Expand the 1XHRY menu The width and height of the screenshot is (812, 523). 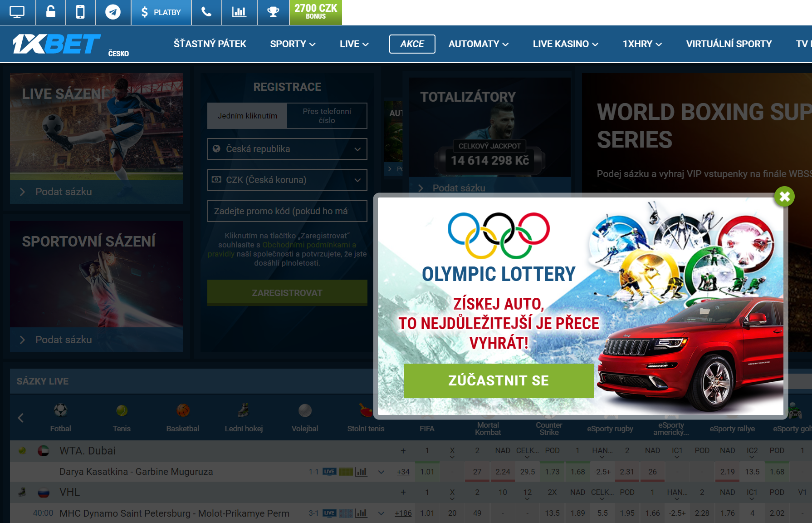[642, 44]
